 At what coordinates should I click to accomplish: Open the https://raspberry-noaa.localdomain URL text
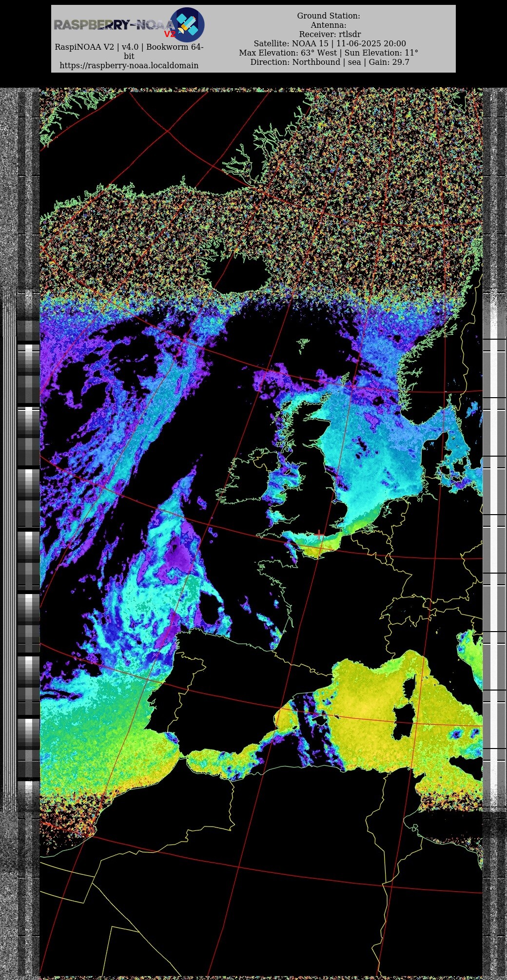coord(129,65)
